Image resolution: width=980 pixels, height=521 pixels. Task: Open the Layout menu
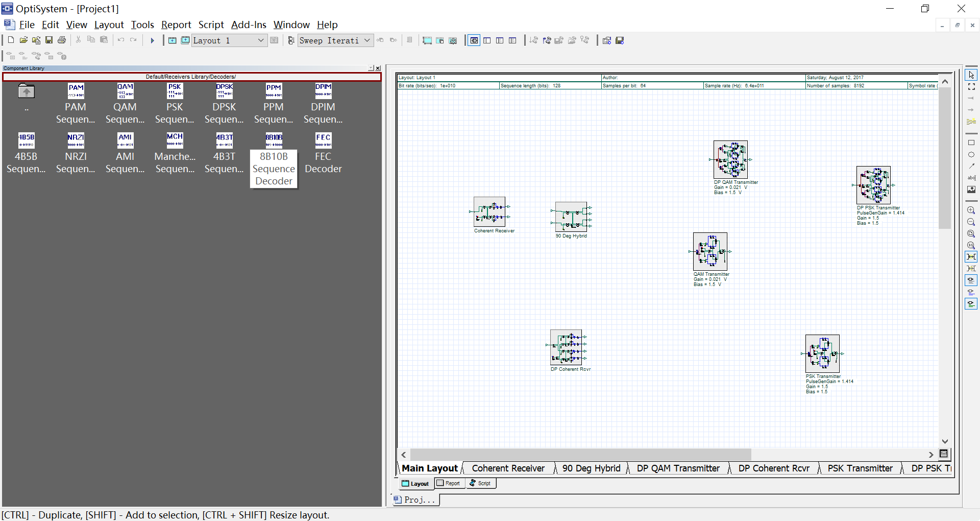pyautogui.click(x=109, y=25)
